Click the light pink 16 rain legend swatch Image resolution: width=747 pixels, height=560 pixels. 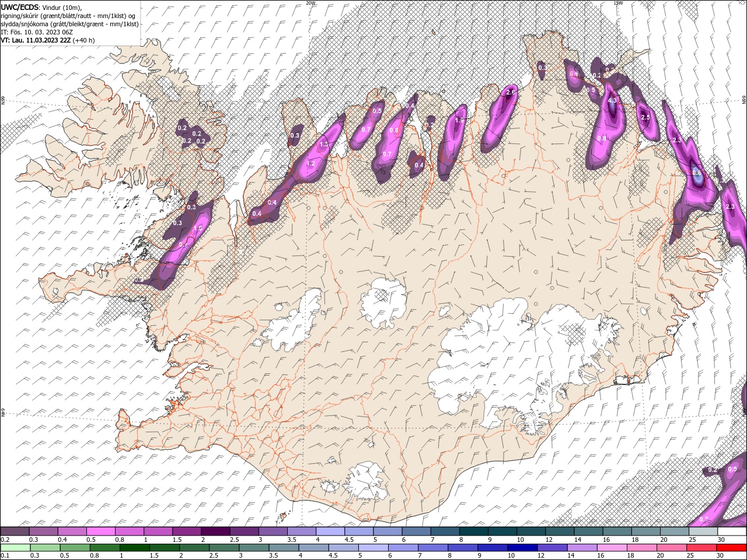612,548
